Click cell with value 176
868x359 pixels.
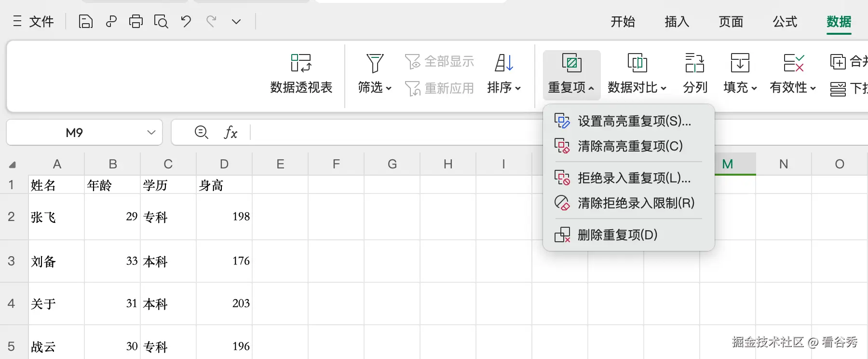coord(224,261)
